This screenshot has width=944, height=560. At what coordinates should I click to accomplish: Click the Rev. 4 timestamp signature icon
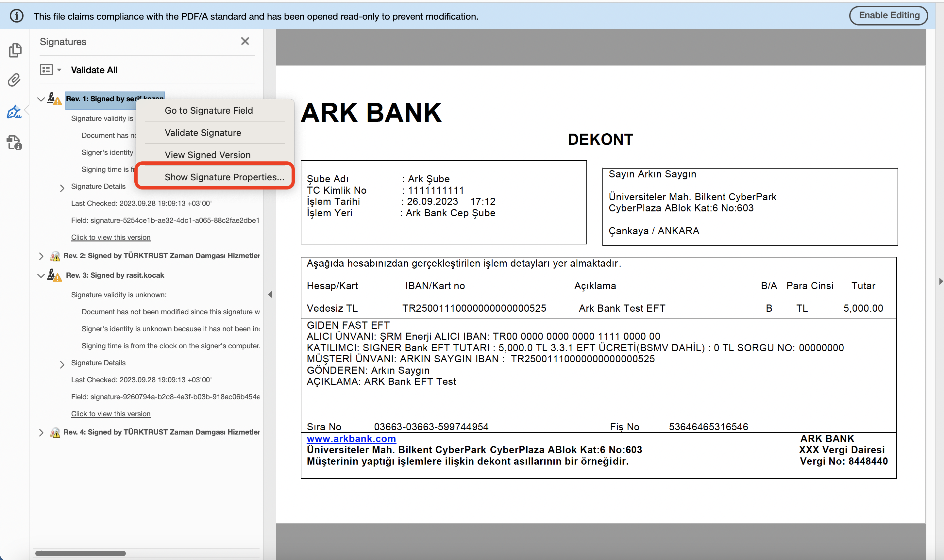click(55, 433)
